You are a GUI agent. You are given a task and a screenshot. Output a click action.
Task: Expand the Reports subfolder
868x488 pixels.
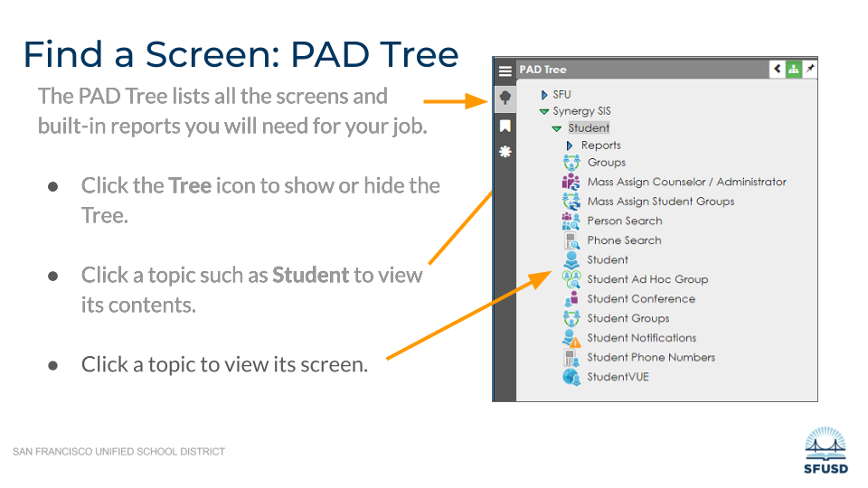[570, 145]
